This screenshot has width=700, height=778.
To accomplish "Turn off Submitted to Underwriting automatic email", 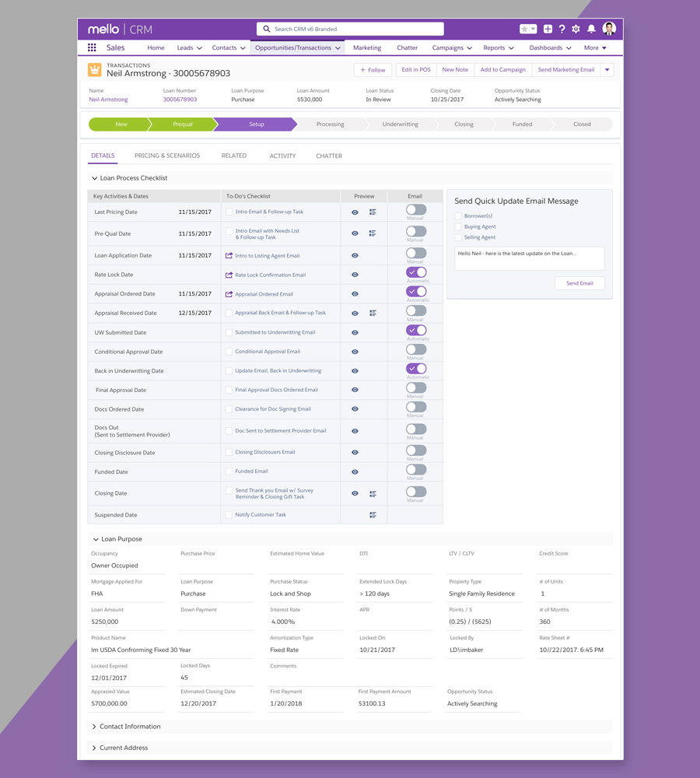I will 416,330.
